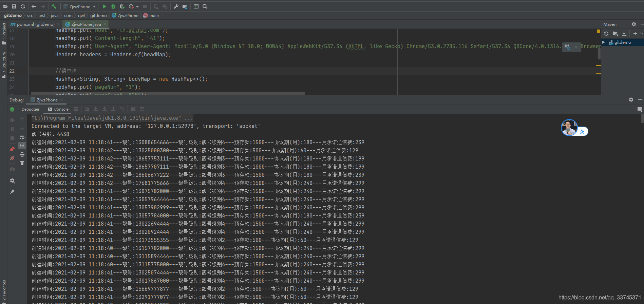The height and width of the screenshot is (304, 644).
Task: Close the ZjwzPhone.java tab
Action: [x=105, y=24]
